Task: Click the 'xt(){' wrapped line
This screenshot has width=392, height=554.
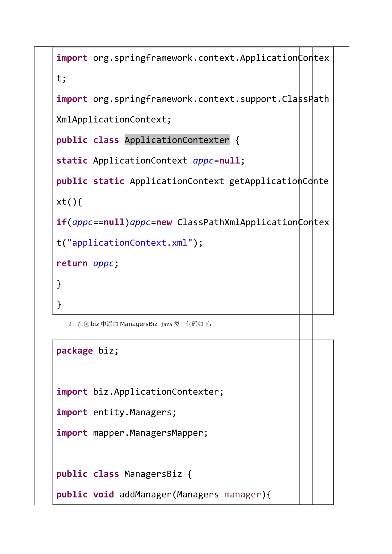Action: pos(69,202)
